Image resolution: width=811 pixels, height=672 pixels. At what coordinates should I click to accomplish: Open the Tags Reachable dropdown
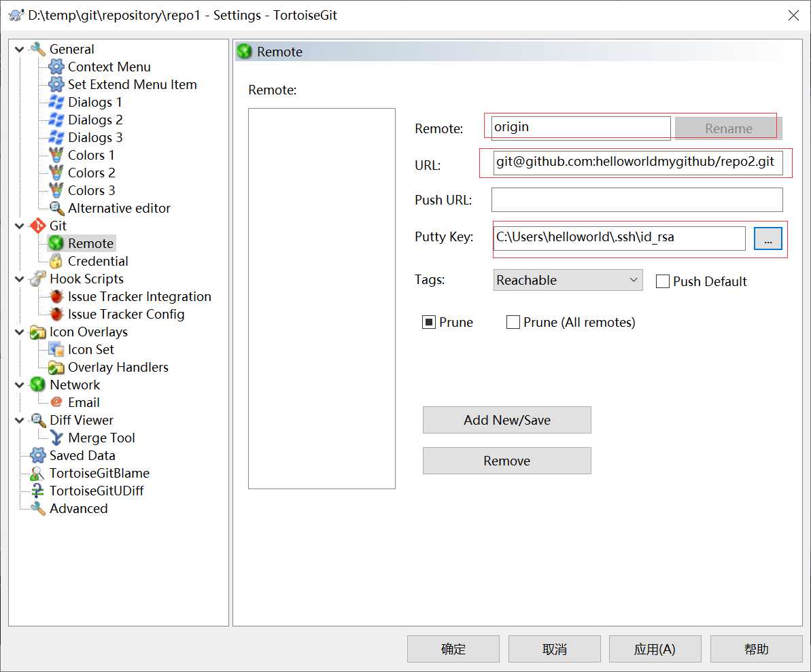coord(568,280)
